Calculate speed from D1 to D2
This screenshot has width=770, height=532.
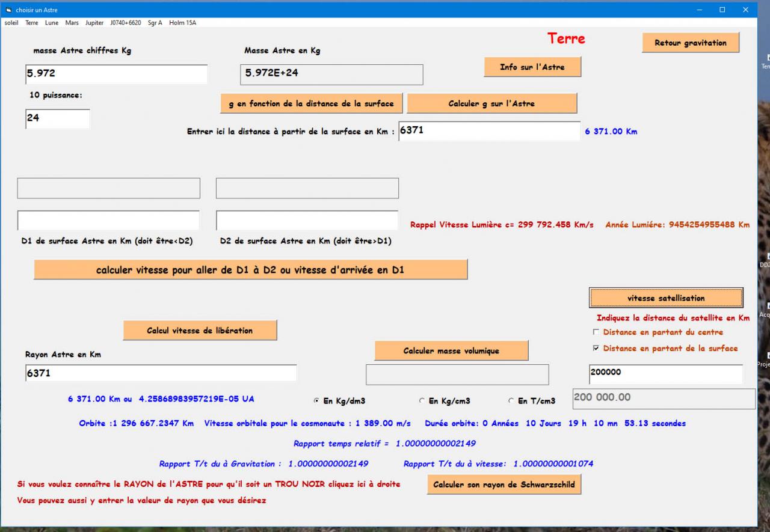point(250,270)
